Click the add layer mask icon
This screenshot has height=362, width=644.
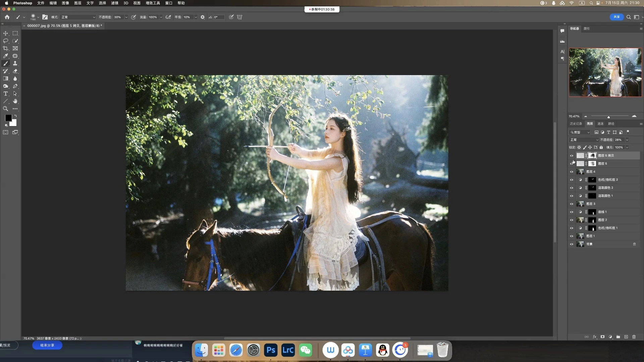click(602, 337)
